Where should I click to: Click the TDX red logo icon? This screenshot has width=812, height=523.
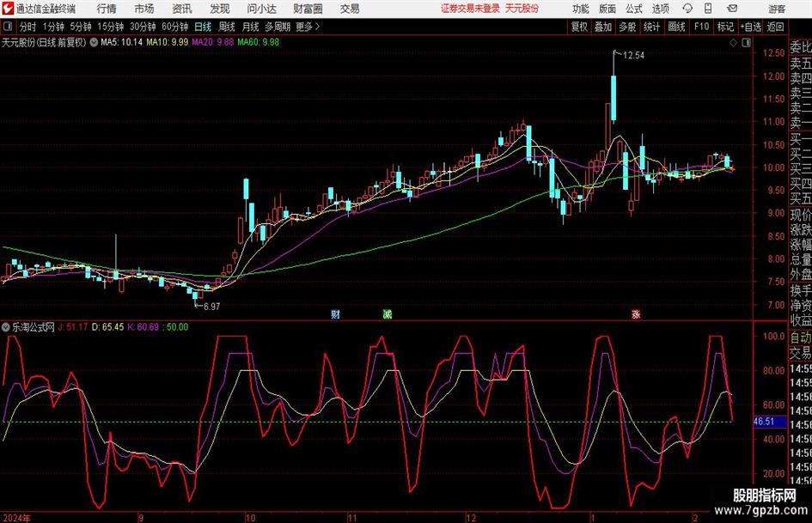coord(7,9)
